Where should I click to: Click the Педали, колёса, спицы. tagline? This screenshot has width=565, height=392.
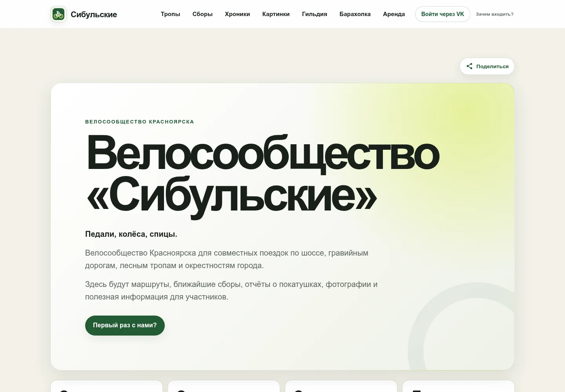[x=131, y=234]
